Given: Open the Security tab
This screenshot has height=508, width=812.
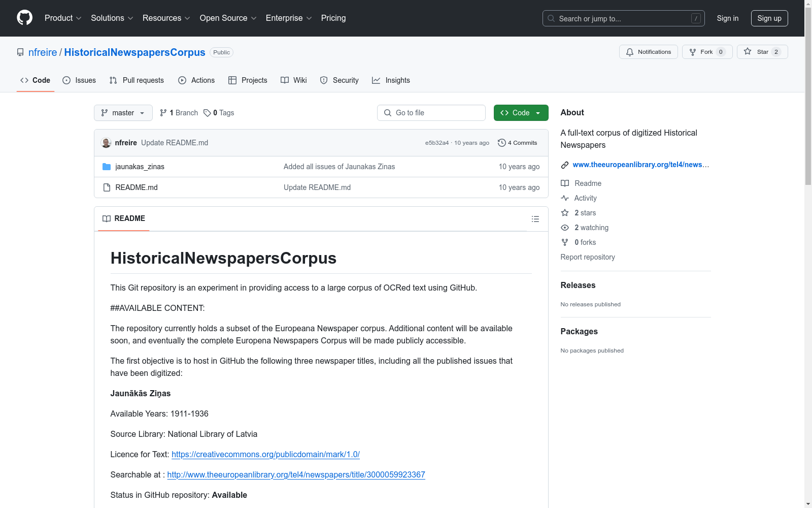Looking at the screenshot, I should coord(339,80).
